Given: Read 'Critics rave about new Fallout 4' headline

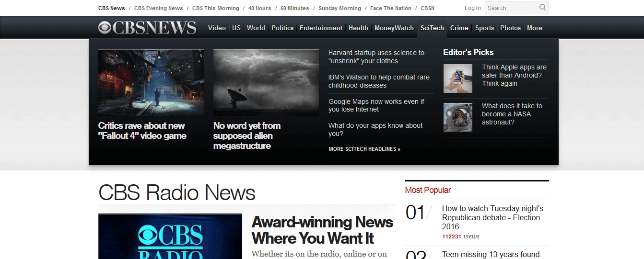Looking at the screenshot, I should [x=142, y=131].
